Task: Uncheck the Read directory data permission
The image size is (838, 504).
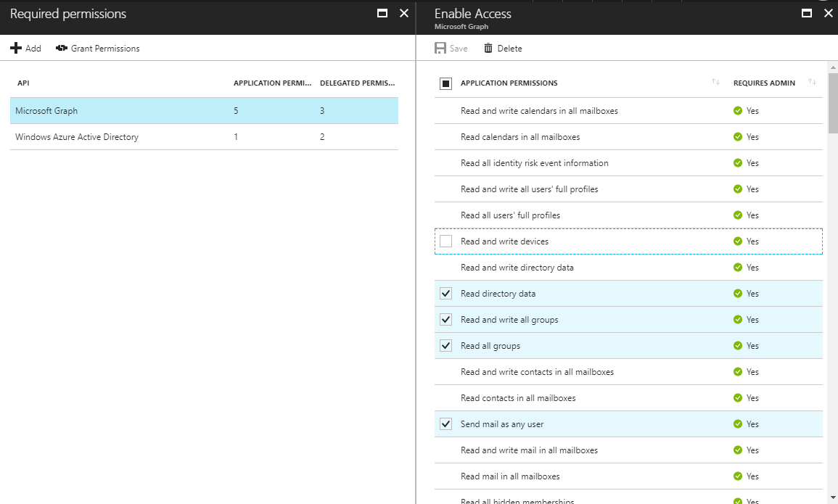Action: pyautogui.click(x=446, y=294)
